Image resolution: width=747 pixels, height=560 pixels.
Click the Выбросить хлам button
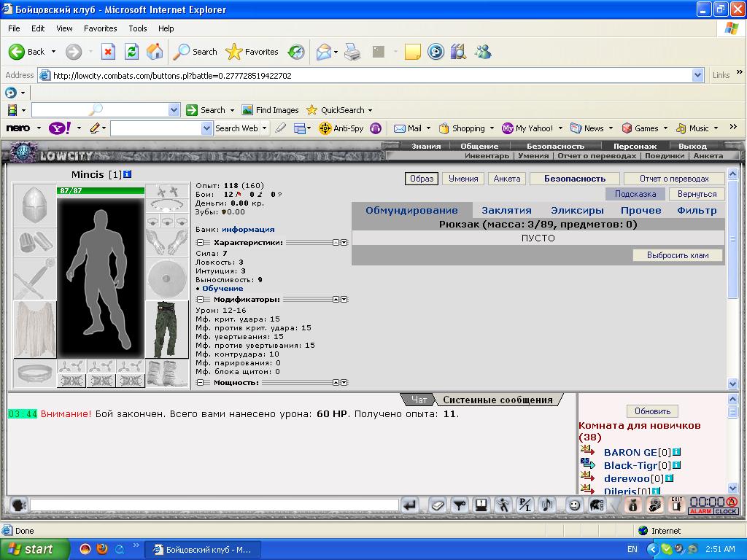678,255
